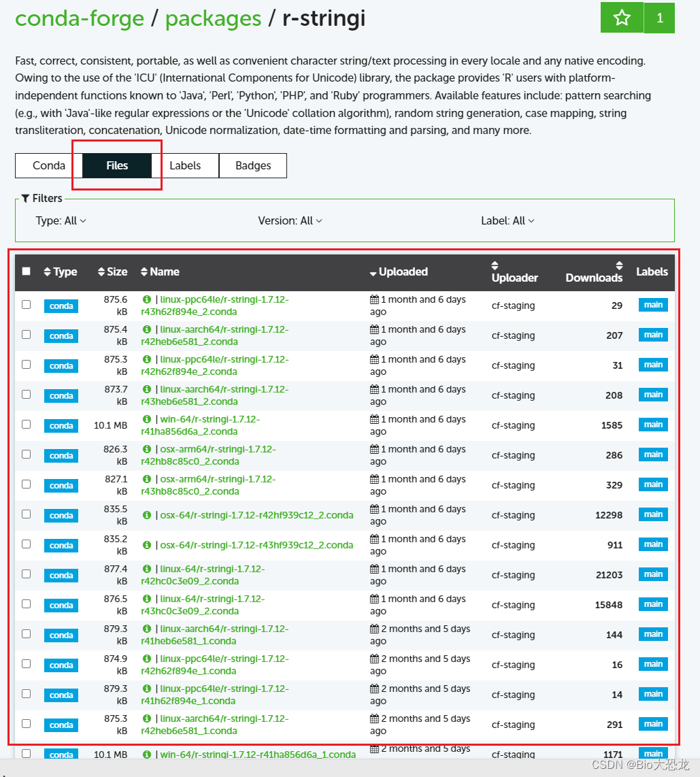Open the Label: All filter dropdown
The width and height of the screenshot is (700, 777).
507,220
